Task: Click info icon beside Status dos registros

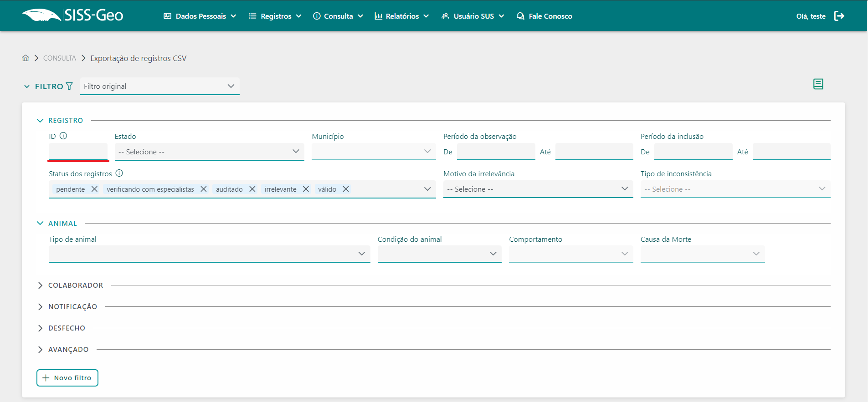Action: click(x=119, y=173)
